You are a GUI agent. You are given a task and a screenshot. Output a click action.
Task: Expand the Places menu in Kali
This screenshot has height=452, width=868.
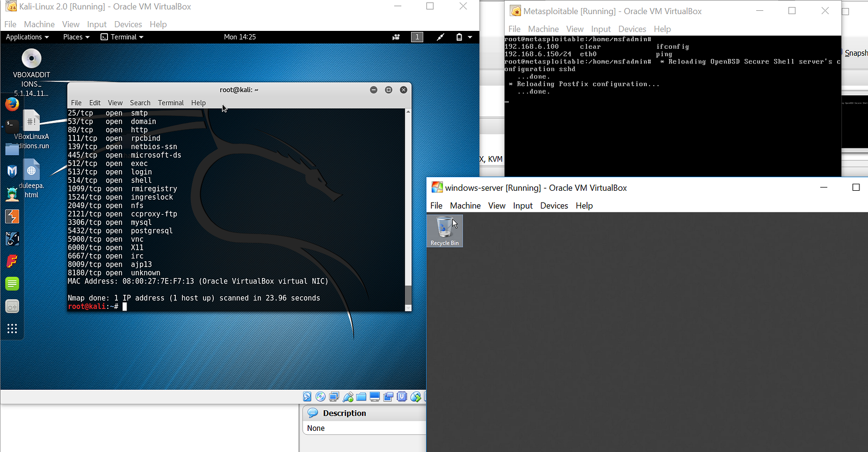click(76, 37)
